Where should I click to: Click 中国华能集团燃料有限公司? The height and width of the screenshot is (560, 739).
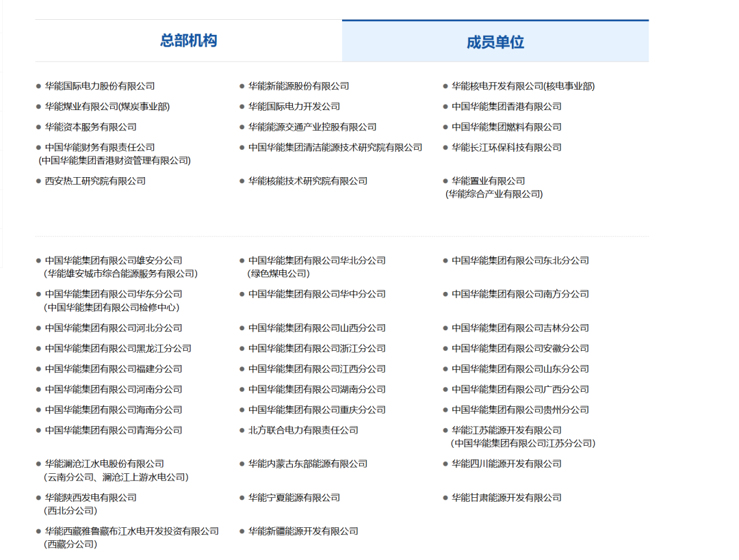tap(506, 127)
